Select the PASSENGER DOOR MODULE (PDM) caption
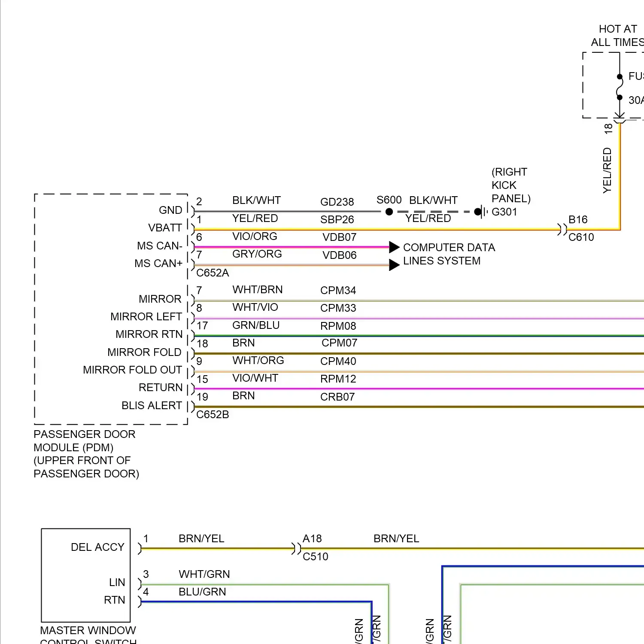This screenshot has width=644, height=644. click(86, 454)
